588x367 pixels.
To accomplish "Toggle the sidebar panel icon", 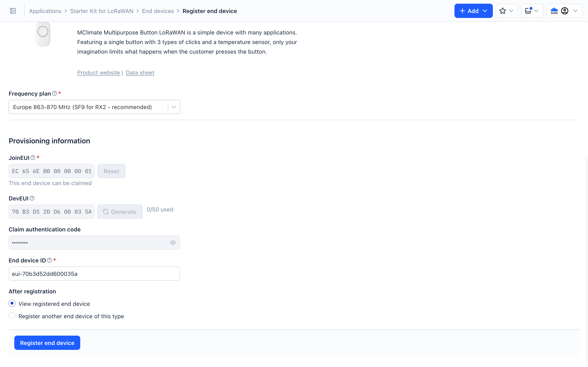I will coord(13,11).
